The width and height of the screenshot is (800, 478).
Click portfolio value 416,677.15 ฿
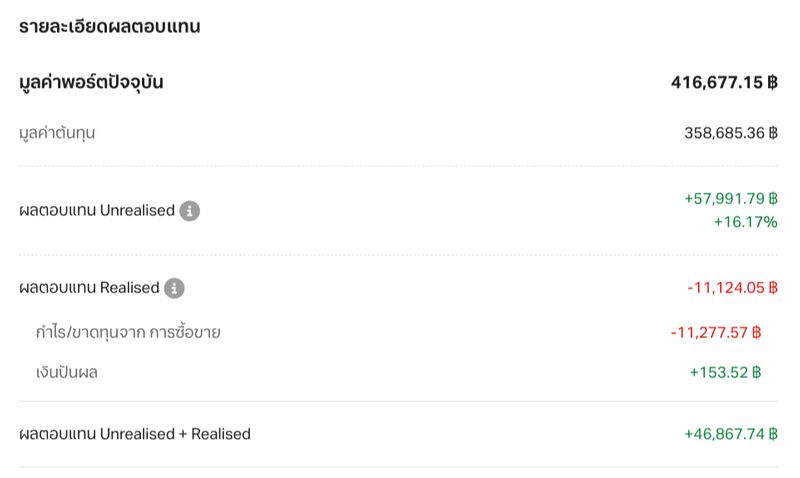pos(724,82)
